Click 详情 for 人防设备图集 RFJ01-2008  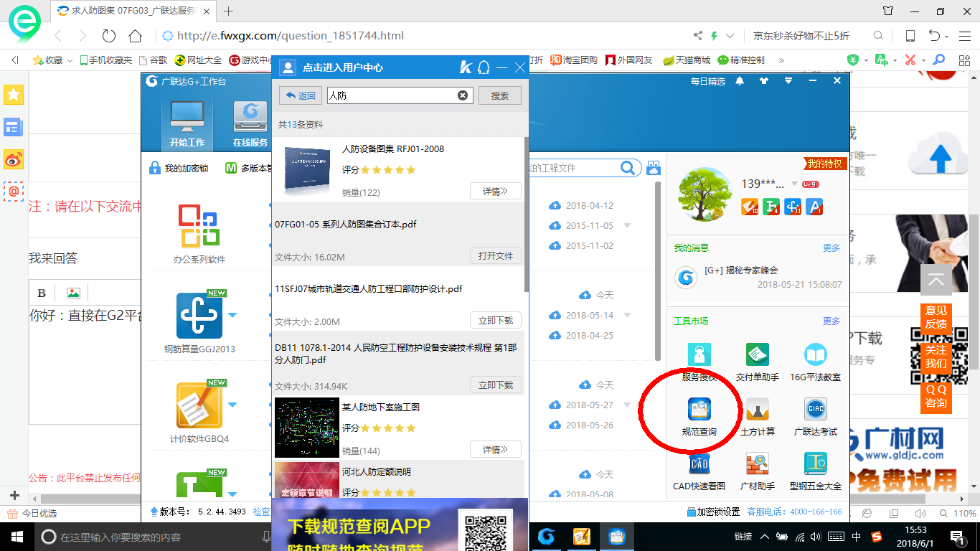[496, 192]
